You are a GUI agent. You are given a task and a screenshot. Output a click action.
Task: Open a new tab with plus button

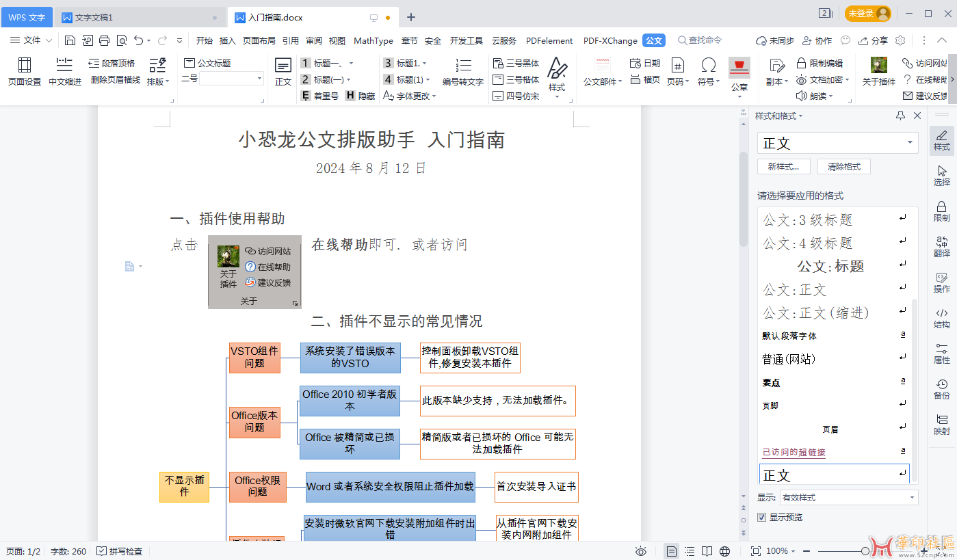pyautogui.click(x=410, y=17)
